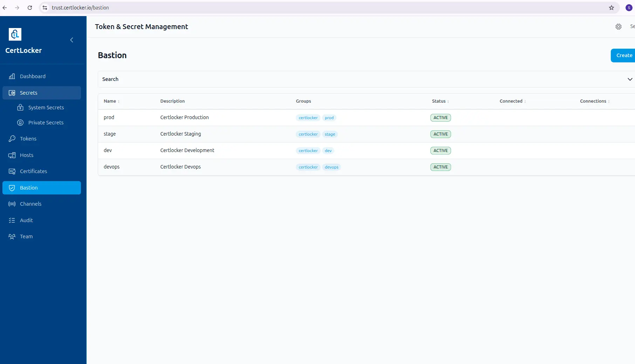Navigate to Hosts
Viewport: 635px width, 364px height.
[x=42, y=155]
